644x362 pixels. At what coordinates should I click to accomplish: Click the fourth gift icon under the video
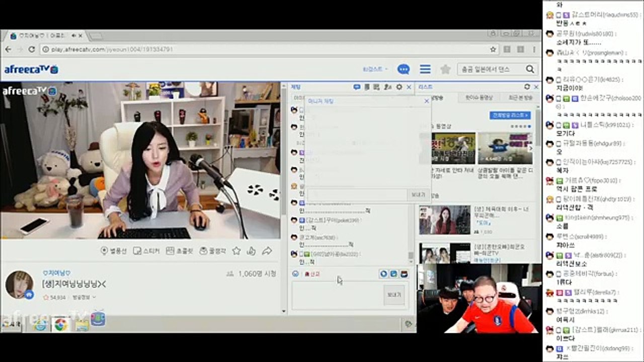pyautogui.click(x=213, y=251)
